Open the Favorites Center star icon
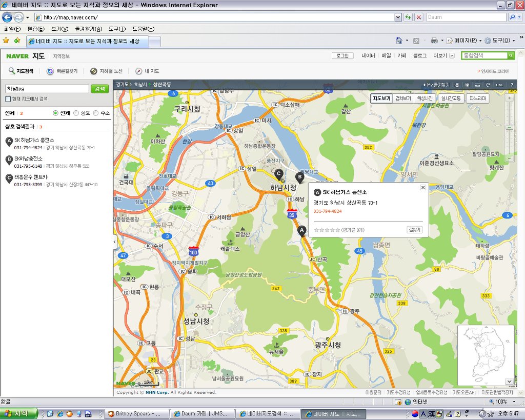Viewport: 525px width, 420px height. [x=6, y=41]
